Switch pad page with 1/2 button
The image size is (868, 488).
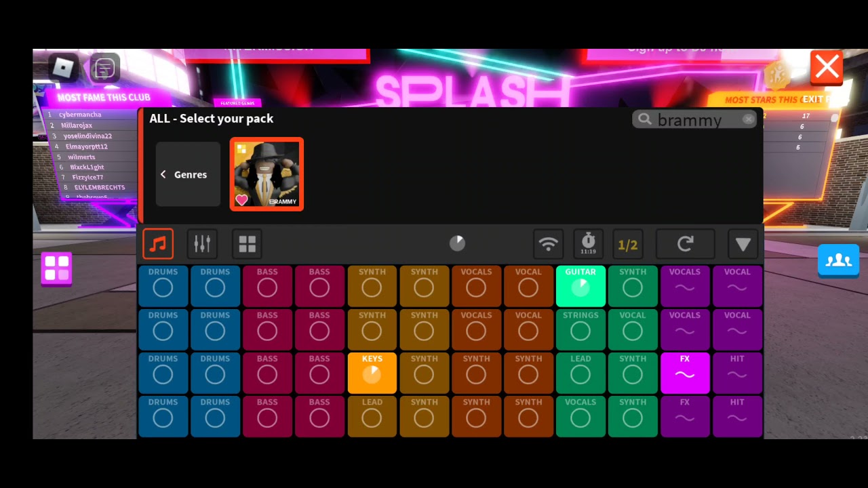tap(627, 244)
